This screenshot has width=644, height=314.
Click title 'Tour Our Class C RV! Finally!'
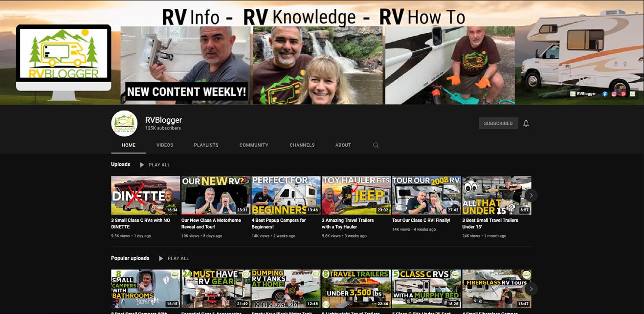pos(421,221)
